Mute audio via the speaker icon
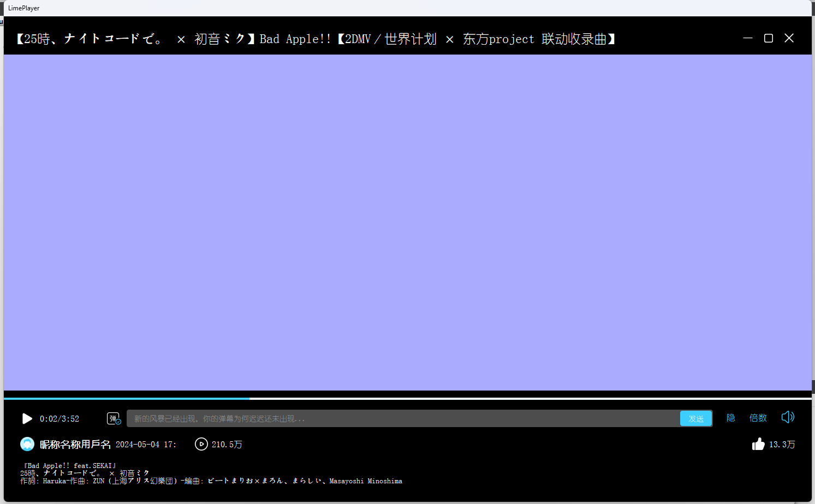815x504 pixels. pos(788,417)
